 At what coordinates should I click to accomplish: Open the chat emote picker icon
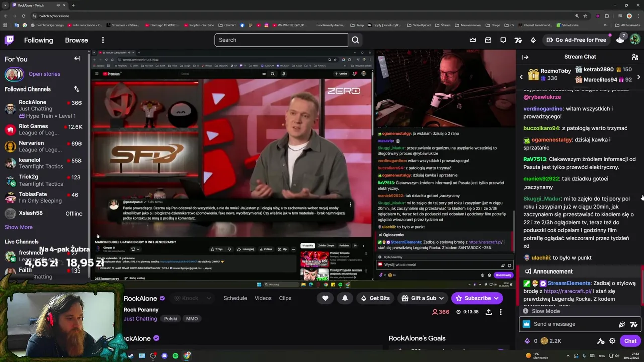click(622, 324)
